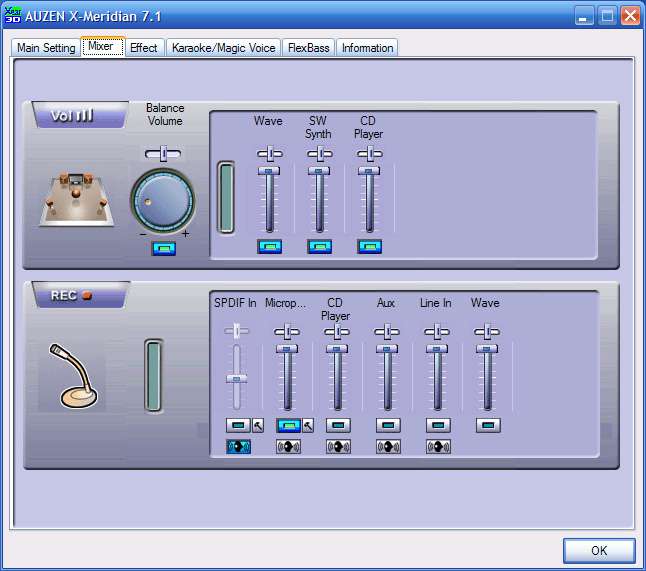Select Wave as recording source
646x571 pixels.
(x=488, y=425)
